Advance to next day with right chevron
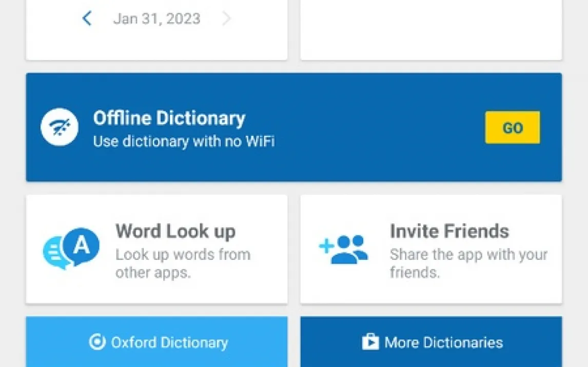This screenshot has width=588, height=367. pos(226,19)
